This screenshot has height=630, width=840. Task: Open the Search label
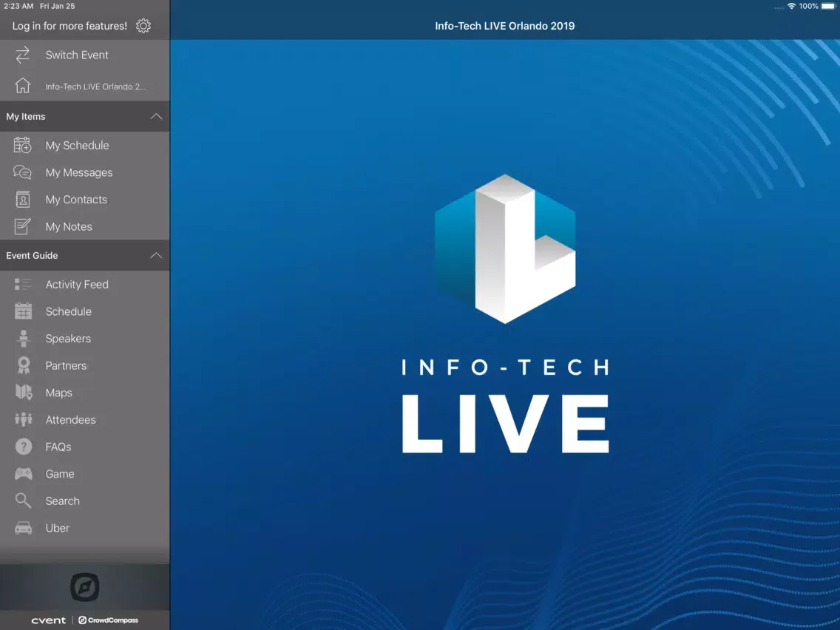[63, 501]
